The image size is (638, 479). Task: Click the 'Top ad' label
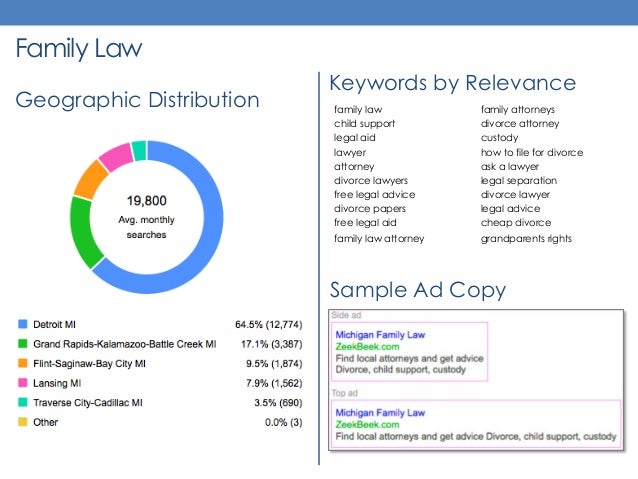[344, 393]
